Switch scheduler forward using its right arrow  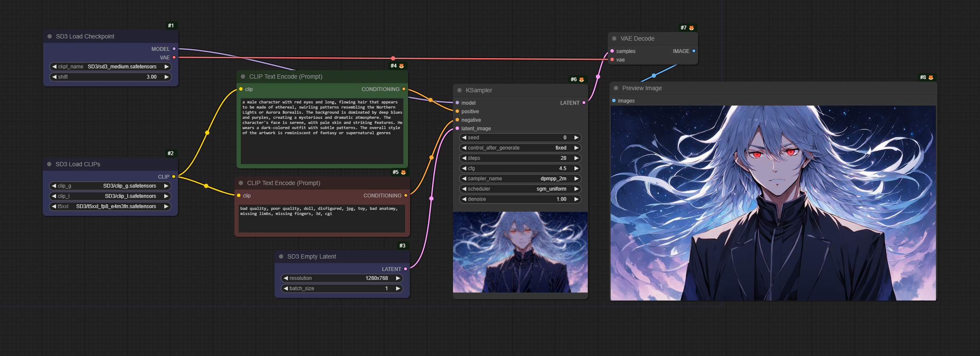point(576,189)
